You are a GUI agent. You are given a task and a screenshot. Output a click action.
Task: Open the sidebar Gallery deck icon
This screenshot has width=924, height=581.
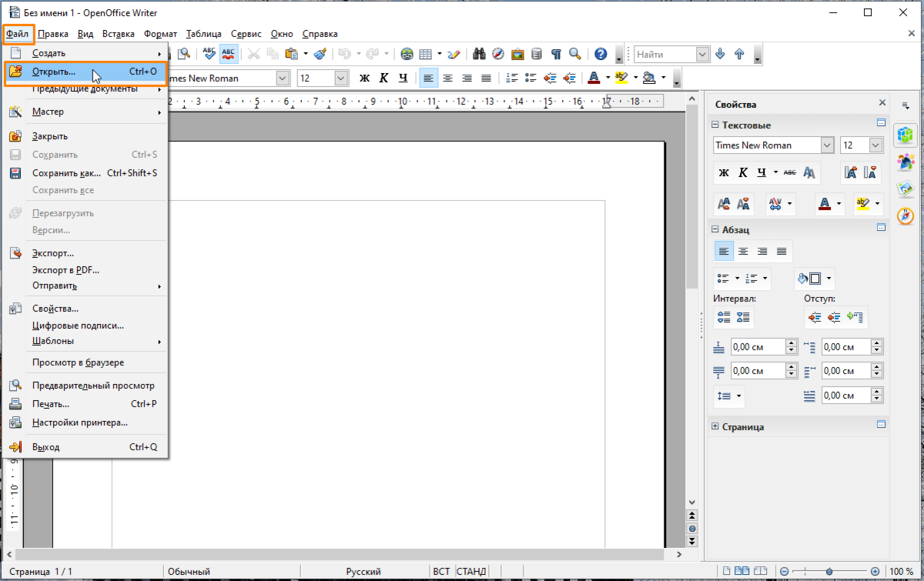click(906, 189)
